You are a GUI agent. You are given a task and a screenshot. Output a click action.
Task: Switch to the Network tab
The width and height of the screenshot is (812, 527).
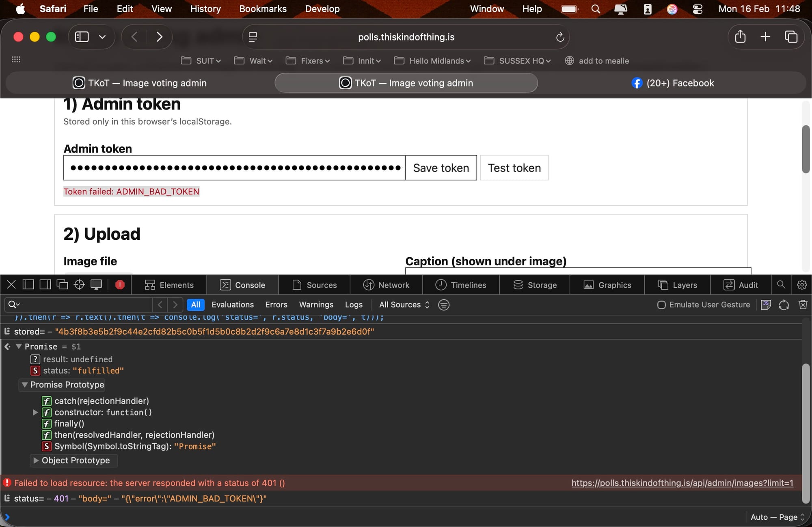coord(386,285)
